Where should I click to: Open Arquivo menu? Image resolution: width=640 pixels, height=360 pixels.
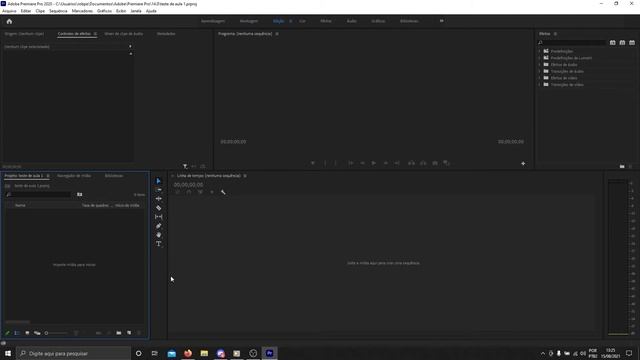9,11
